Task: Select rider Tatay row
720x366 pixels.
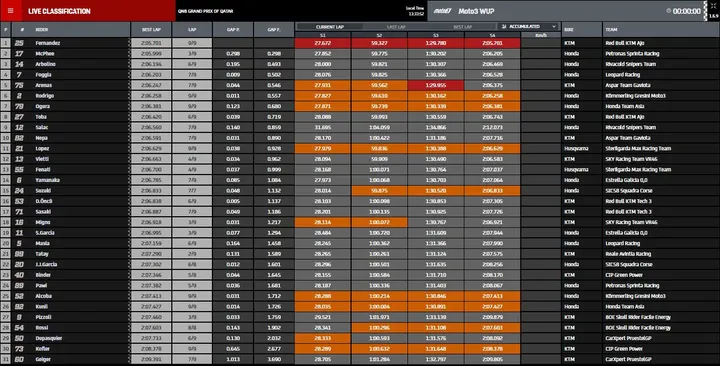Action: pyautogui.click(x=360, y=254)
